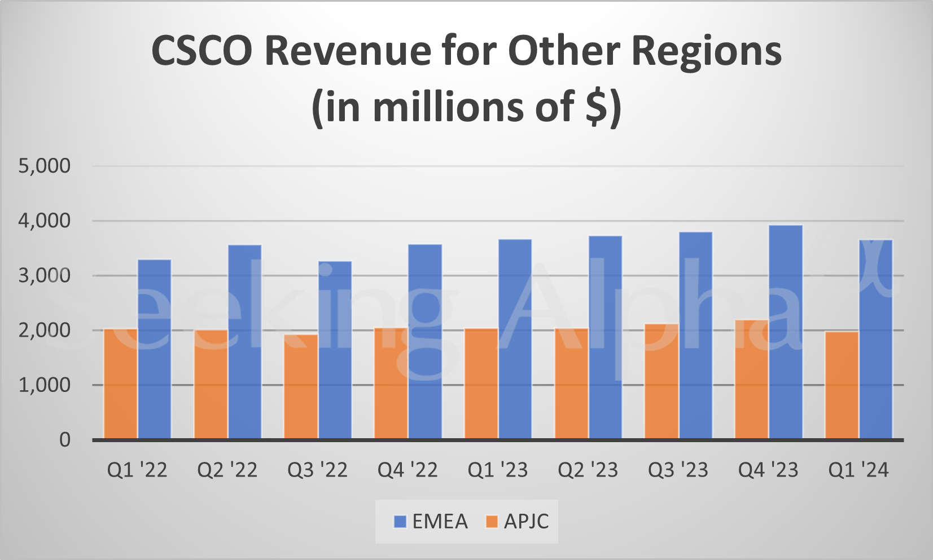Select the blue EMEA bar for Q2 '22
This screenshot has width=933, height=560.
[x=244, y=342]
